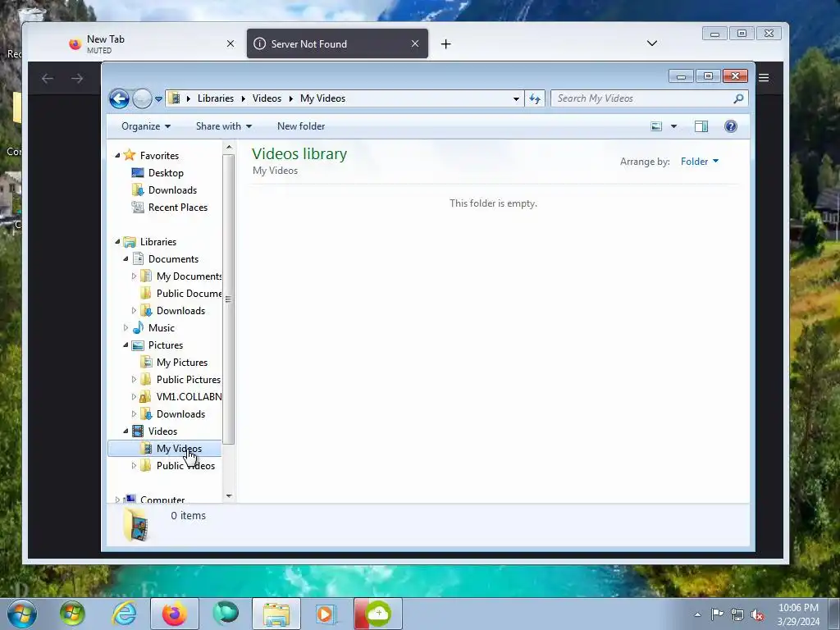
Task: Select Downloads under Favorites
Action: click(172, 190)
